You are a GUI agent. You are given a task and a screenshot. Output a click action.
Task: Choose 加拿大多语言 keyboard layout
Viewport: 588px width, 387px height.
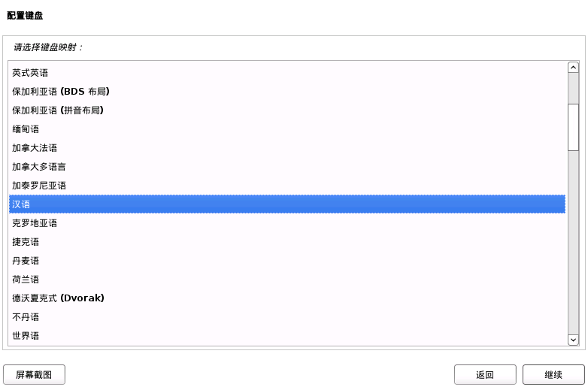pyautogui.click(x=39, y=167)
